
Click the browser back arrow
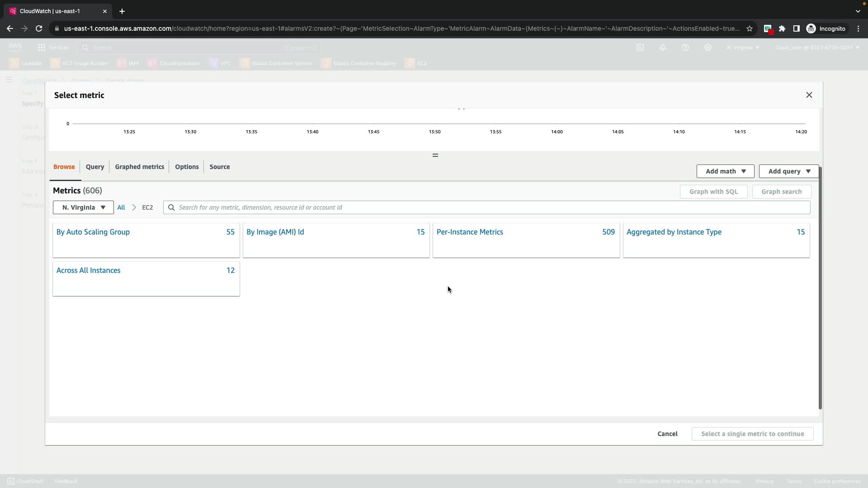[10, 28]
